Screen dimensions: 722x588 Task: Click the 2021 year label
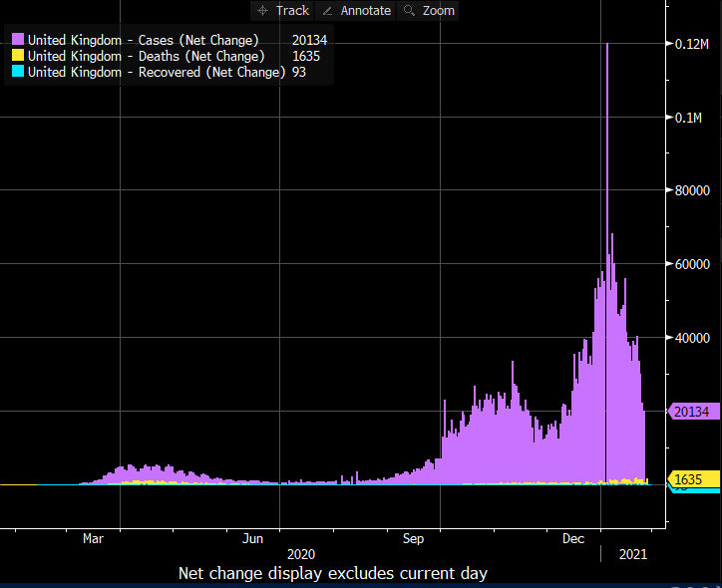pyautogui.click(x=633, y=554)
